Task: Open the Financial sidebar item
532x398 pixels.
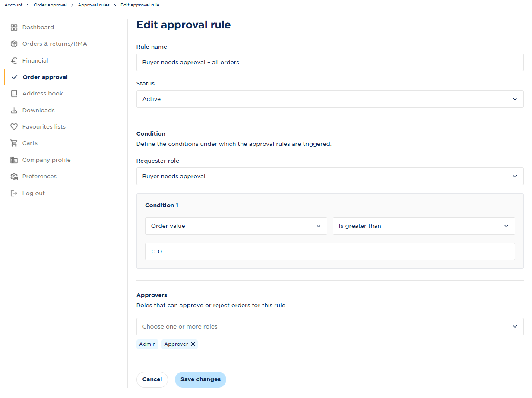Action: click(x=35, y=61)
